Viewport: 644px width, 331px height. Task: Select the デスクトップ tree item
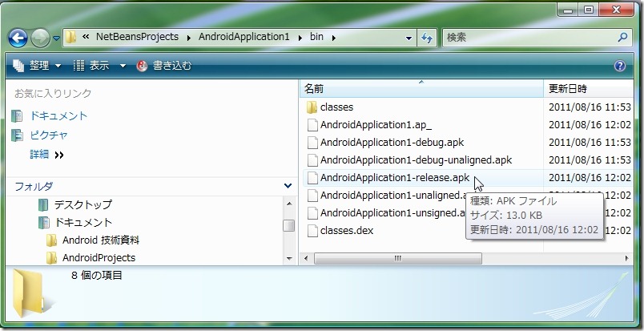point(83,204)
